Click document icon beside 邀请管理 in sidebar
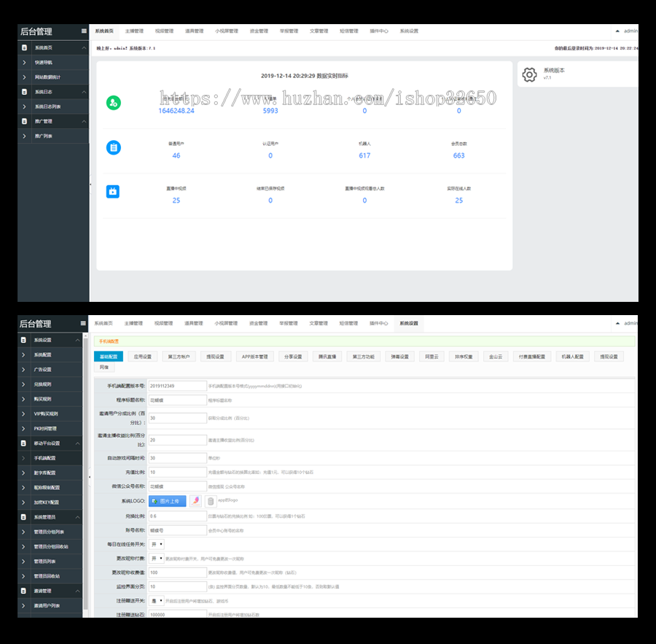The width and height of the screenshot is (656, 644). (23, 591)
